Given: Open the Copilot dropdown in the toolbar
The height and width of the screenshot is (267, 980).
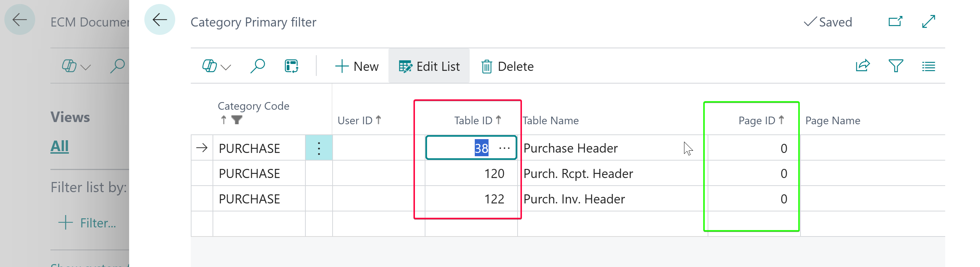Looking at the screenshot, I should (x=216, y=66).
